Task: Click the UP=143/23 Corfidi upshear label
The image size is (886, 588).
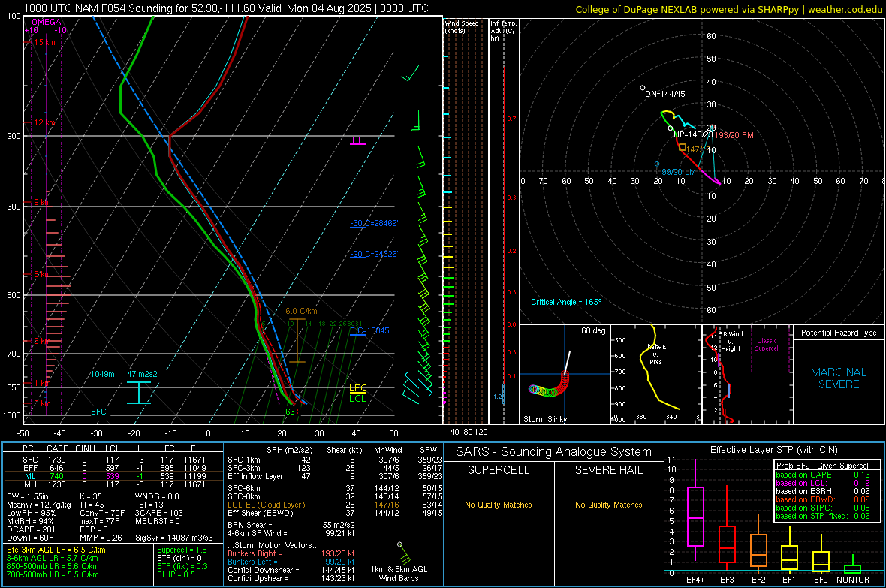Action: [x=693, y=134]
